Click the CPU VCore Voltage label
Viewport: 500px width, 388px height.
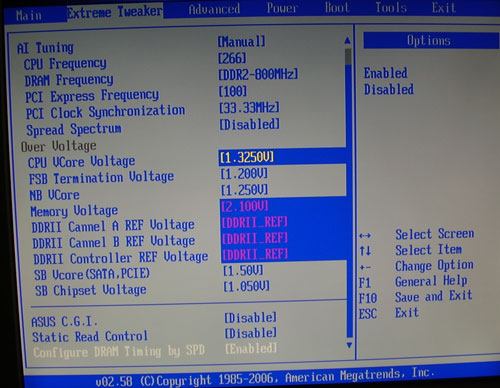[x=82, y=162]
